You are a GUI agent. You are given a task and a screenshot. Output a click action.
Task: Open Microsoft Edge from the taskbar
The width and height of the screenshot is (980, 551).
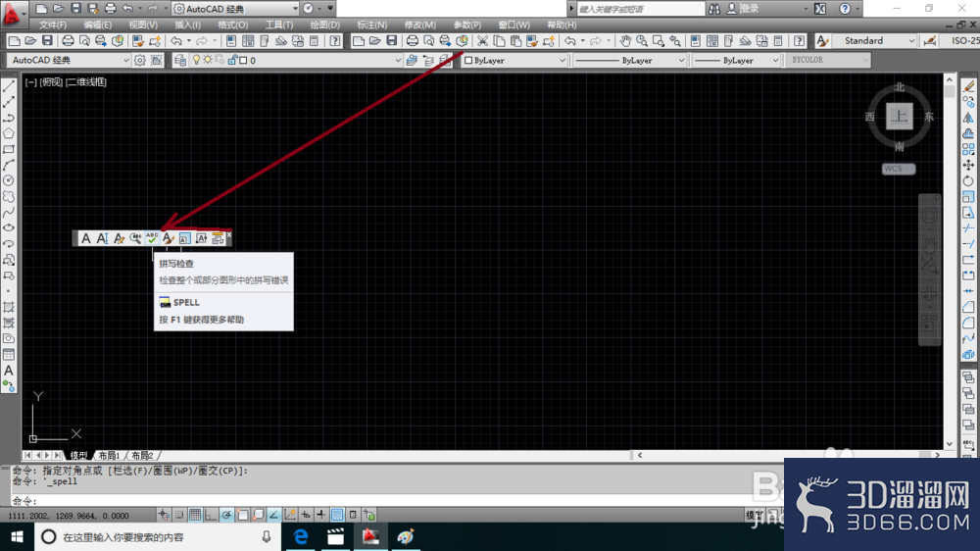[x=301, y=536]
